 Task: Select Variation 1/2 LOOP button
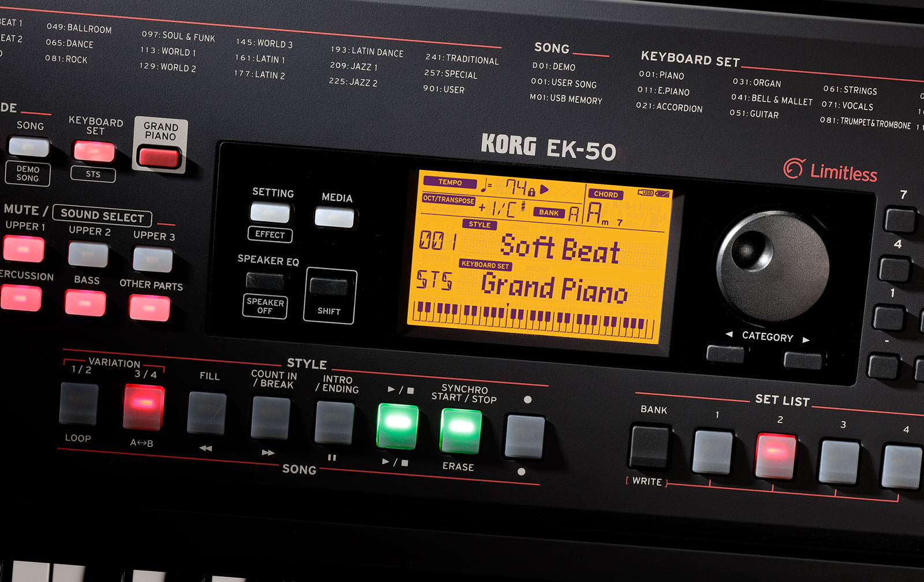79,403
